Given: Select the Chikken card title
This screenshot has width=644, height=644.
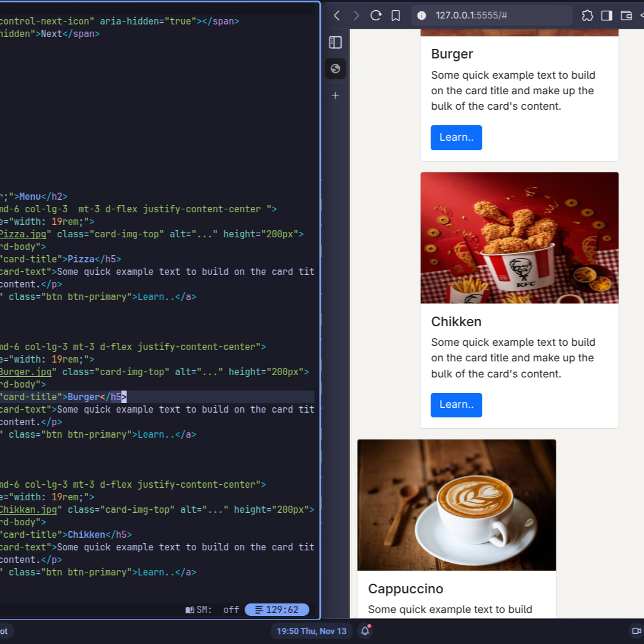Looking at the screenshot, I should point(456,321).
